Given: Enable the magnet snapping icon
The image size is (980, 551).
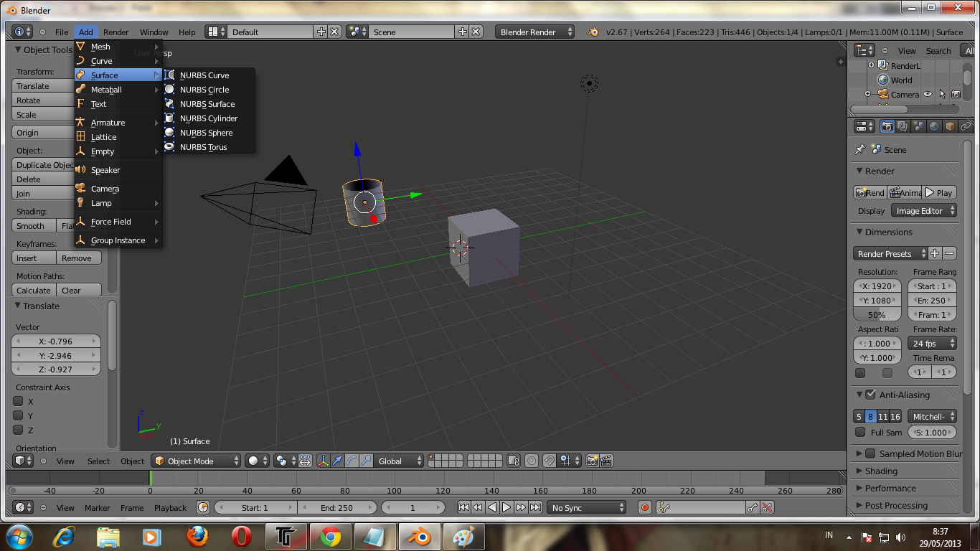Looking at the screenshot, I should (x=549, y=461).
